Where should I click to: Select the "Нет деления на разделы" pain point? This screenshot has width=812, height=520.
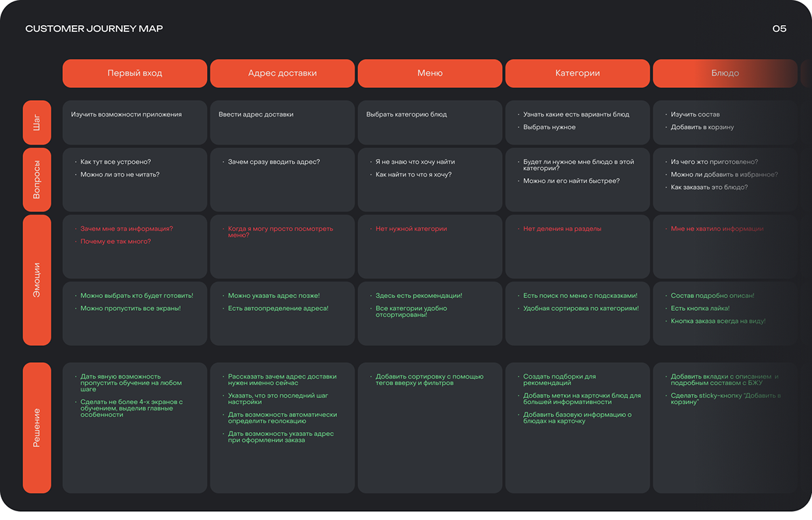coord(562,229)
